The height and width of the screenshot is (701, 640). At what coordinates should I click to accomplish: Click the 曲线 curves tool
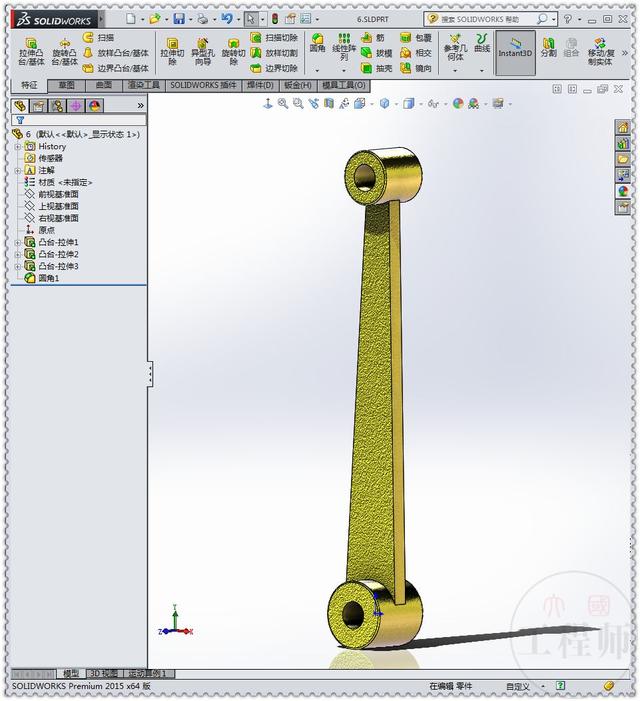pos(482,43)
